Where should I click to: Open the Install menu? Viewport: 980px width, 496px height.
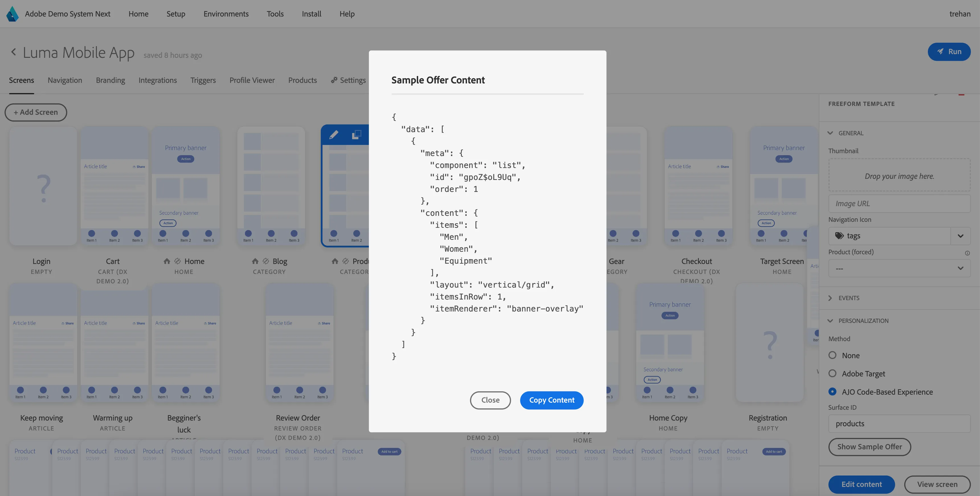pos(312,14)
